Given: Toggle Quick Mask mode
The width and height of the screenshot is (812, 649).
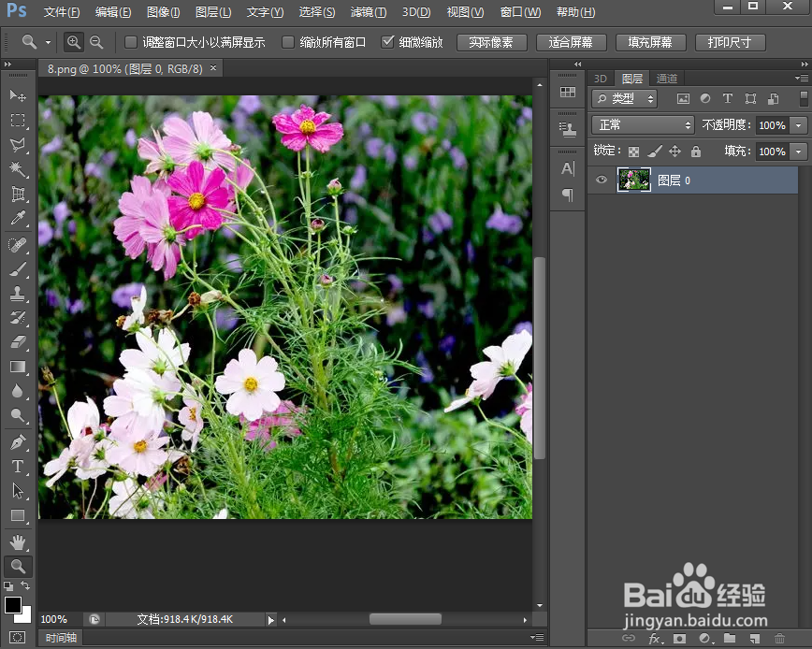Looking at the screenshot, I should 17,637.
